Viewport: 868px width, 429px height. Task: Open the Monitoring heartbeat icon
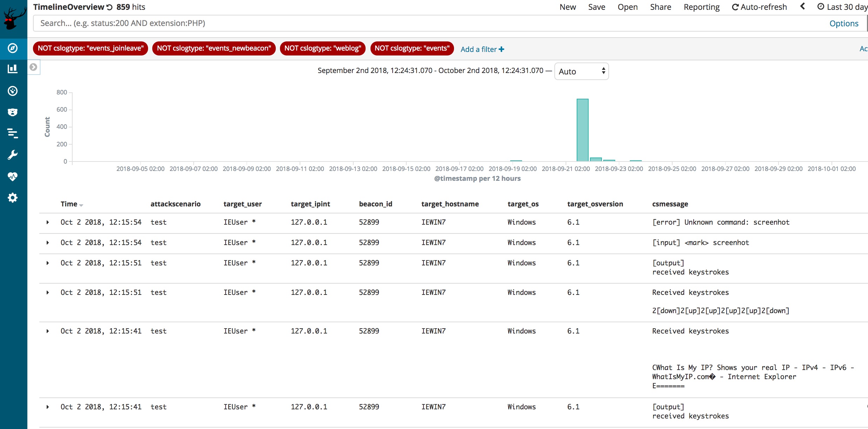click(13, 176)
